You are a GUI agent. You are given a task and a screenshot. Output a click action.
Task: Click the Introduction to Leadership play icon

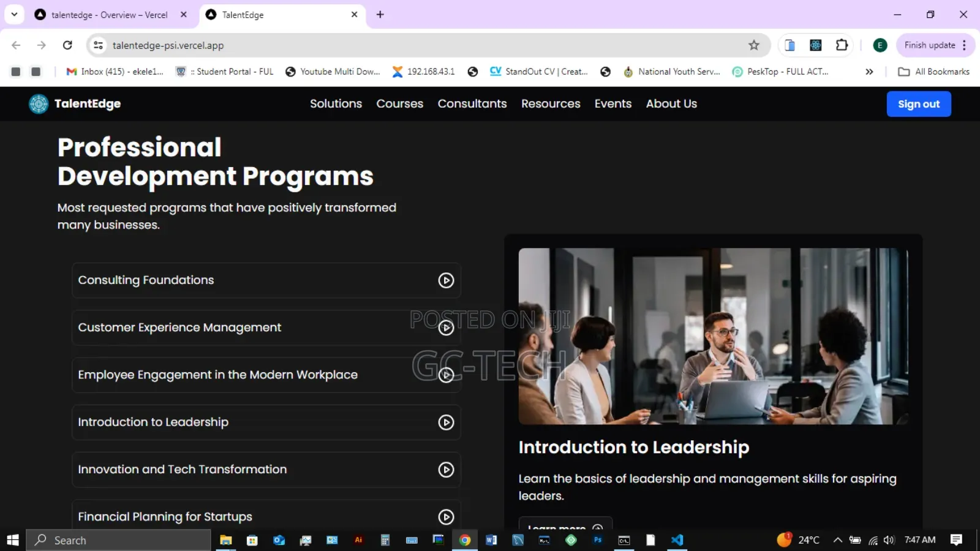point(446,422)
